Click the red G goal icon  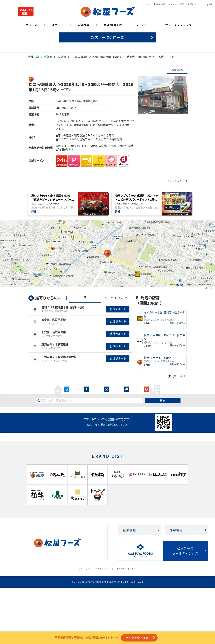click(x=146, y=389)
